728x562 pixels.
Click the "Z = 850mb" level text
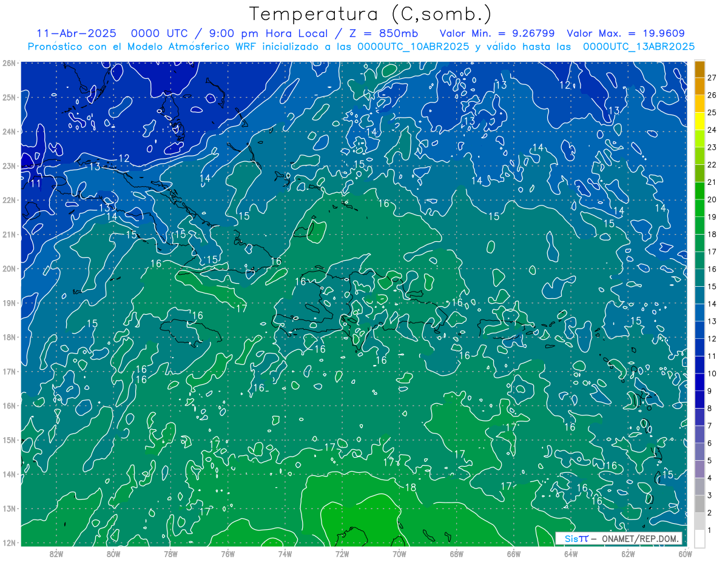[376, 33]
